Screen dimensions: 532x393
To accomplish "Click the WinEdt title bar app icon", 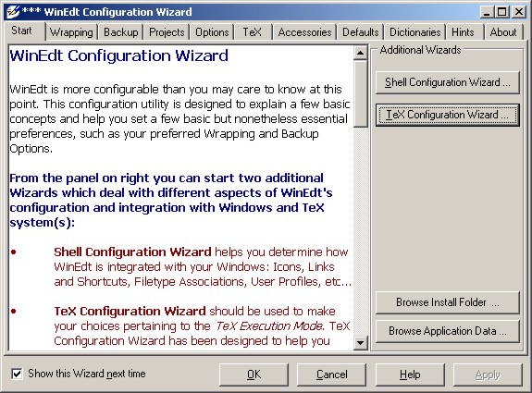I will [13, 12].
